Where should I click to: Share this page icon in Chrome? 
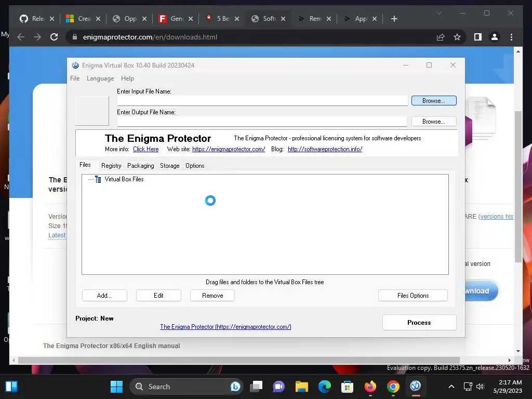tap(441, 37)
